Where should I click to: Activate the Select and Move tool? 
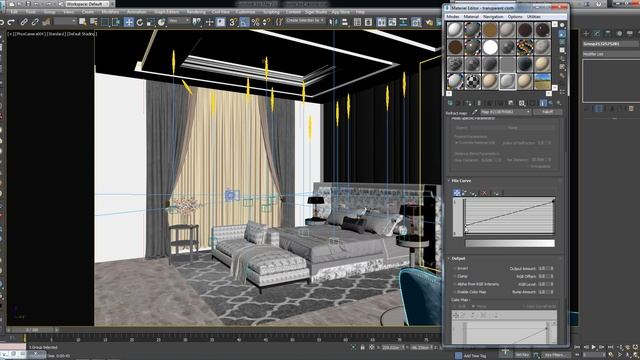point(129,22)
